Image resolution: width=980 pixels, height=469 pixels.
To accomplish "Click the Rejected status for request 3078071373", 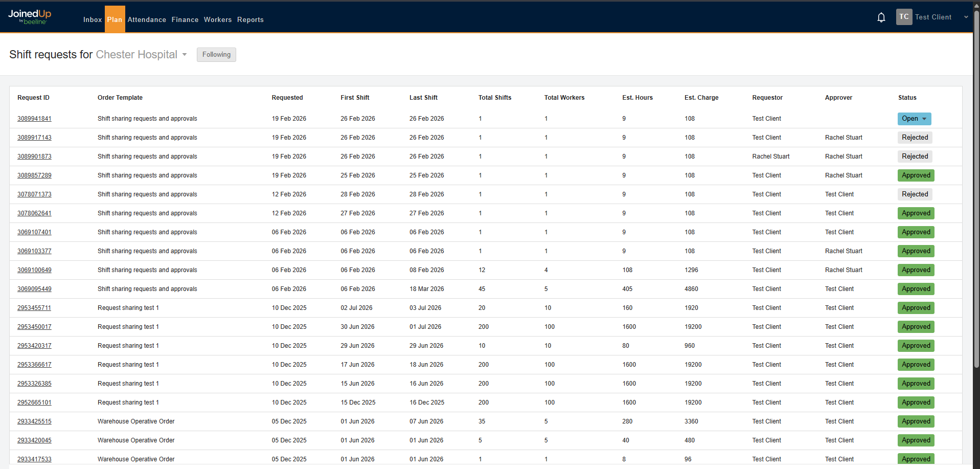I will click(915, 194).
